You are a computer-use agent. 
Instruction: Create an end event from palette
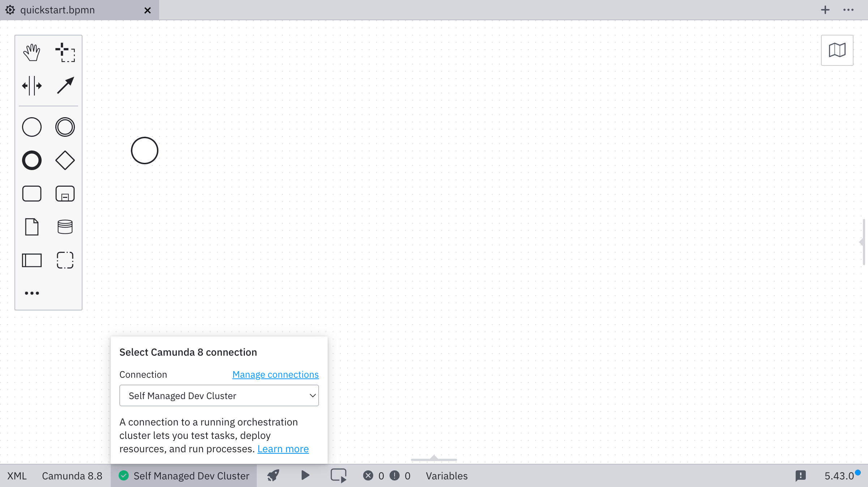click(x=32, y=160)
